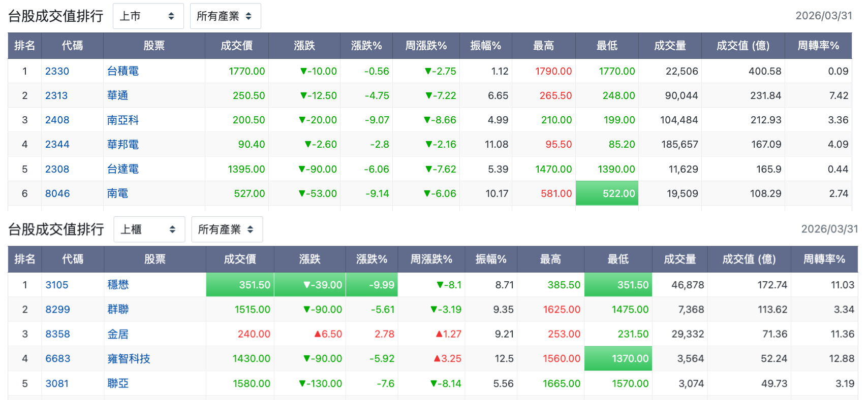
Task: Open the 上市 market dropdown
Action: pyautogui.click(x=147, y=16)
